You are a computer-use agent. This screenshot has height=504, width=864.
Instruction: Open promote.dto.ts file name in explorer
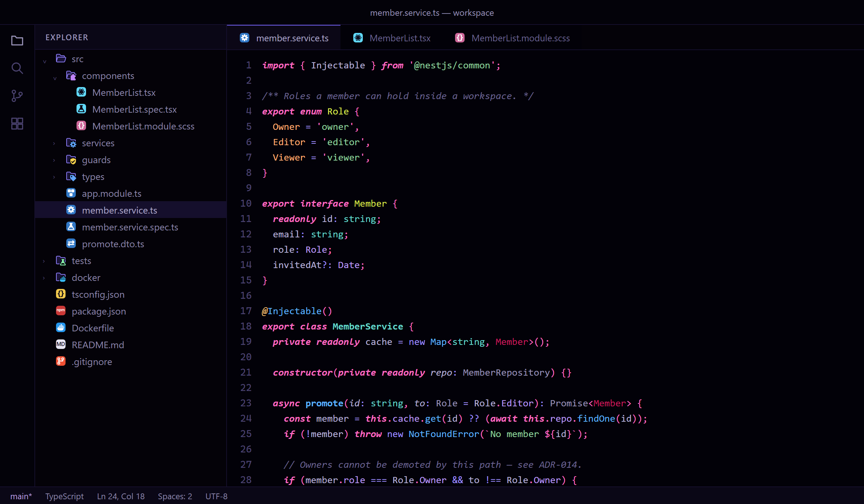[113, 244]
